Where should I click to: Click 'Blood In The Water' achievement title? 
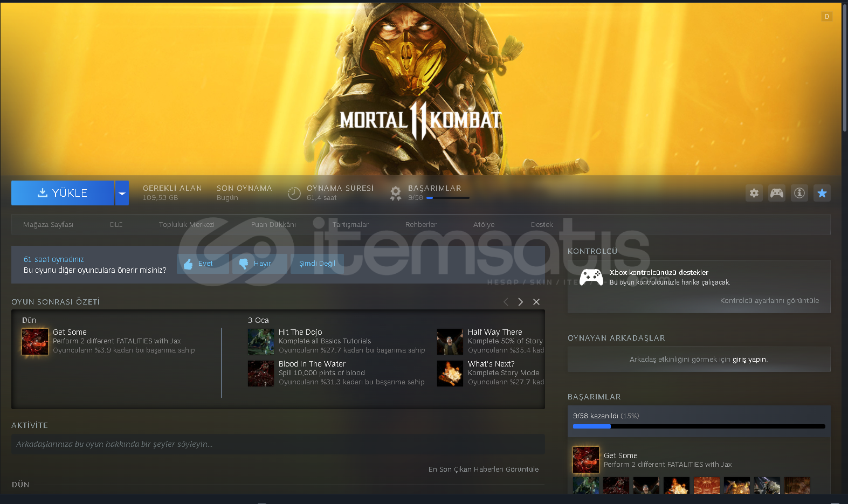[312, 364]
